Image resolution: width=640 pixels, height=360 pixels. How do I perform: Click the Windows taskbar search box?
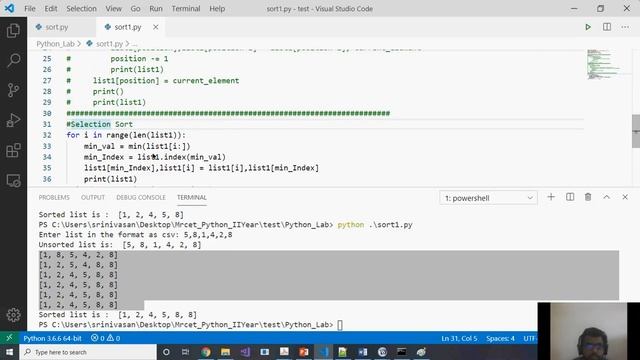[x=88, y=352]
